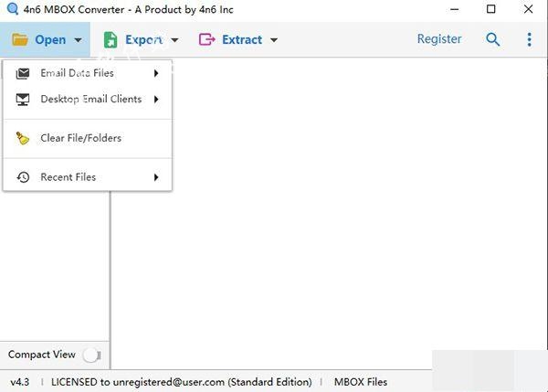
Task: Click the green Export file icon
Action: [110, 39]
